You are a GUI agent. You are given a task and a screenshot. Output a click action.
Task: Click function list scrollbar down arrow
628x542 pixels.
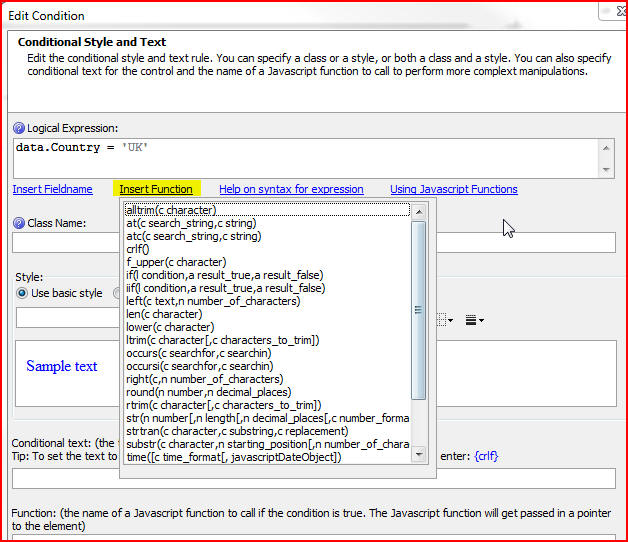tap(419, 454)
